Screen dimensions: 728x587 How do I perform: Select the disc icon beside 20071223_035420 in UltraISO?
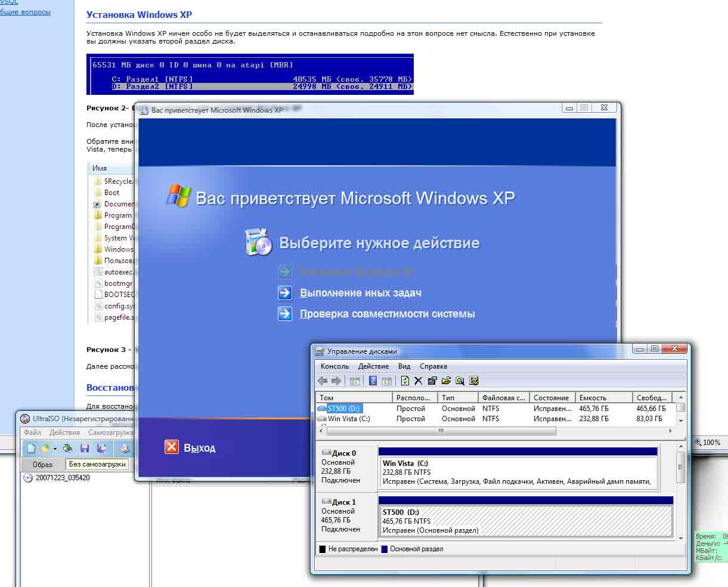[27, 478]
